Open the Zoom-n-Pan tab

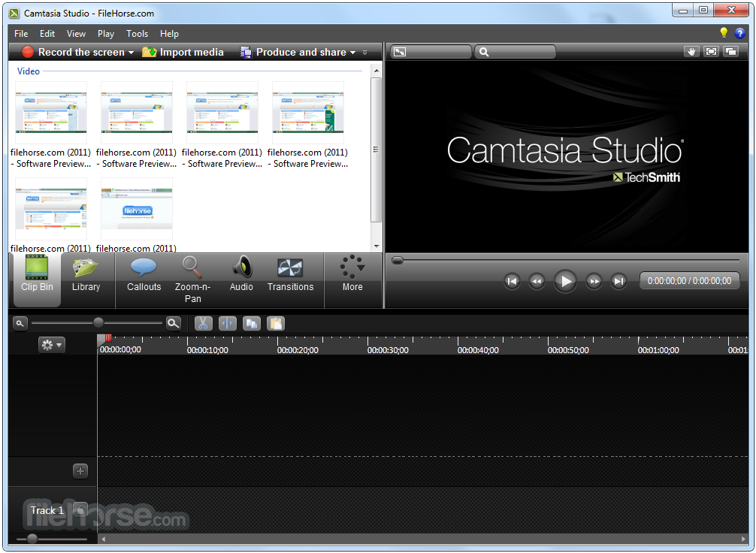click(x=192, y=280)
